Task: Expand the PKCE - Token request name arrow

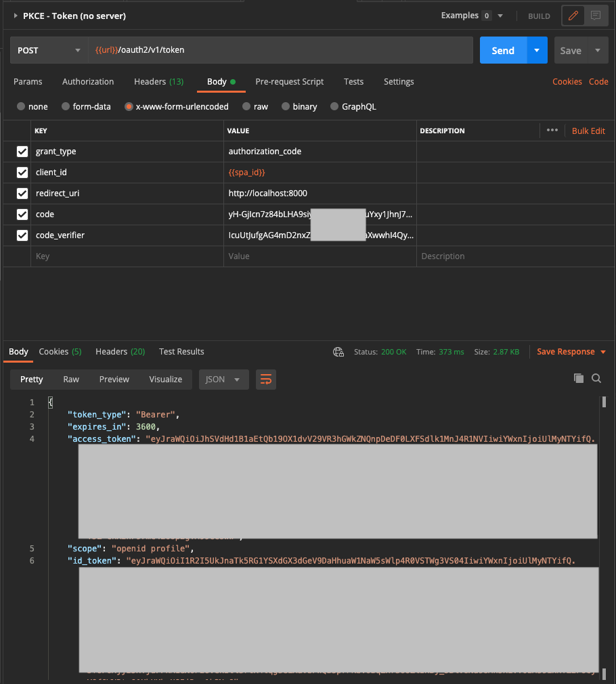Action: [16, 16]
